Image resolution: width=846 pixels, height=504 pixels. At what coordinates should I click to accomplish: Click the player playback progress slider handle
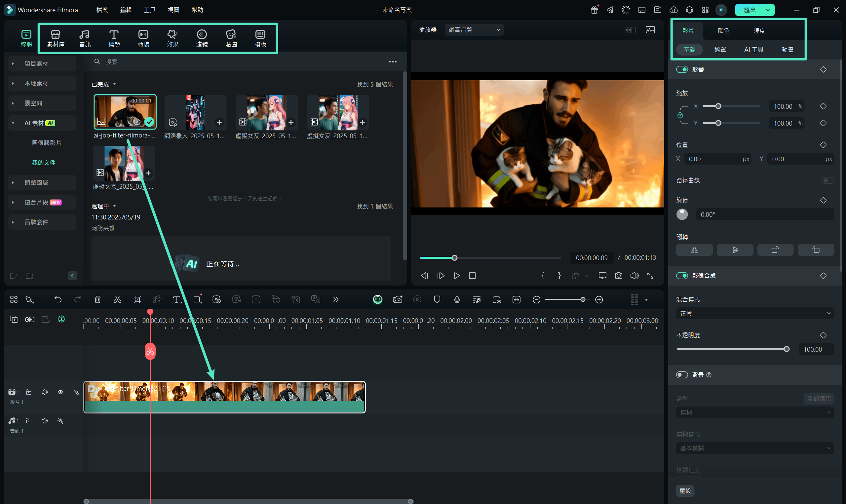coord(455,258)
